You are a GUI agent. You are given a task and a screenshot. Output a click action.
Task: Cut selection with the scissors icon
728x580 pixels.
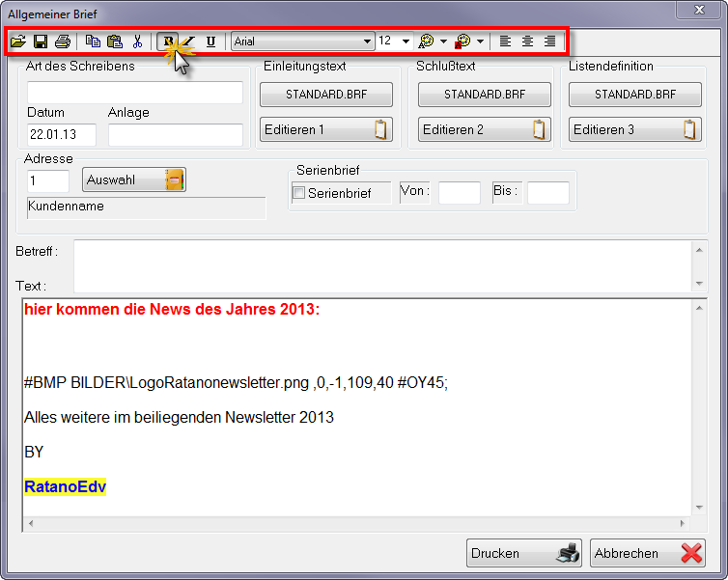(x=137, y=41)
